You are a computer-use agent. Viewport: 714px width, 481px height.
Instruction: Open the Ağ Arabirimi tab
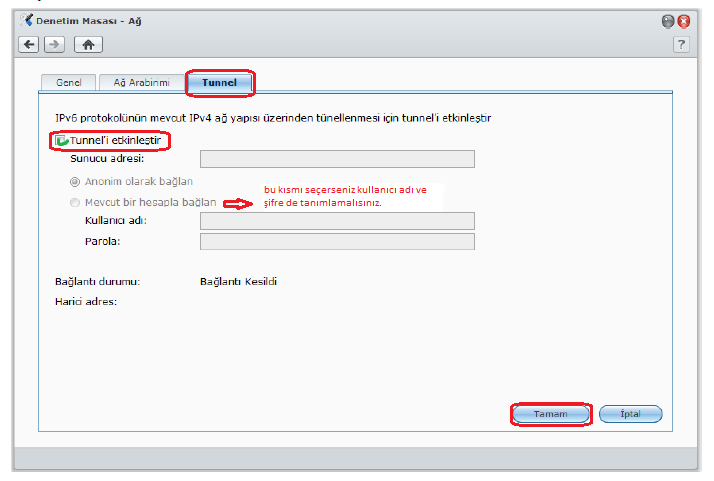pyautogui.click(x=142, y=83)
